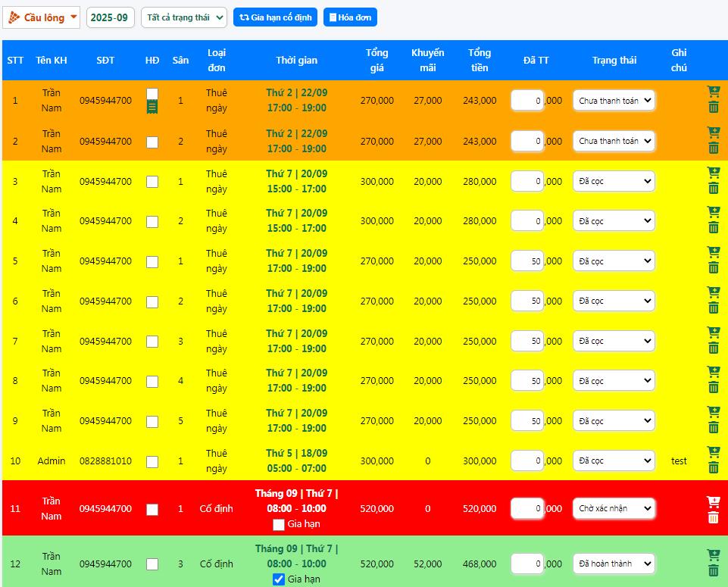Viewport: 728px width, 587px height.
Task: Click the trash icon for Admin's booking
Action: pyautogui.click(x=713, y=468)
